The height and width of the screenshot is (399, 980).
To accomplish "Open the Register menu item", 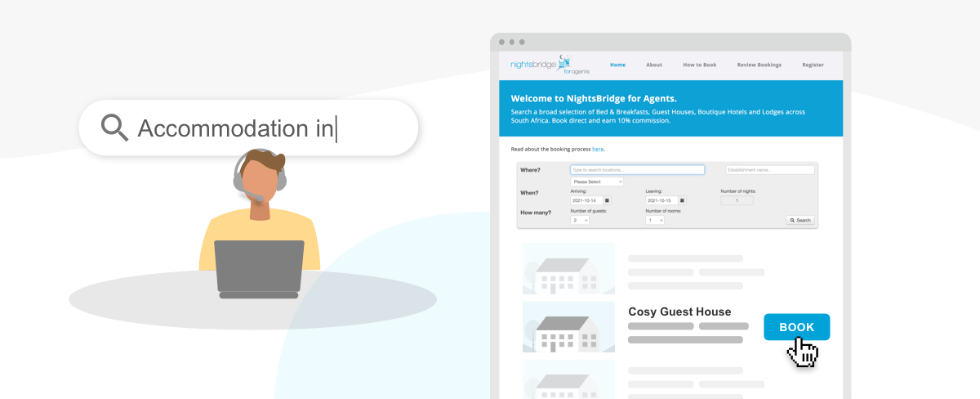I will 813,65.
